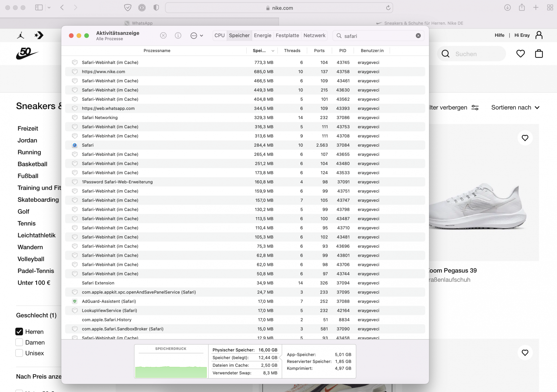Click the Speicher tab in Aktivitätsanzeige

tap(239, 36)
